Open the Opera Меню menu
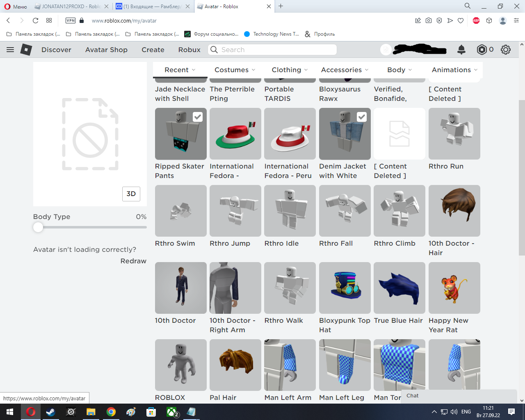 pyautogui.click(x=16, y=7)
